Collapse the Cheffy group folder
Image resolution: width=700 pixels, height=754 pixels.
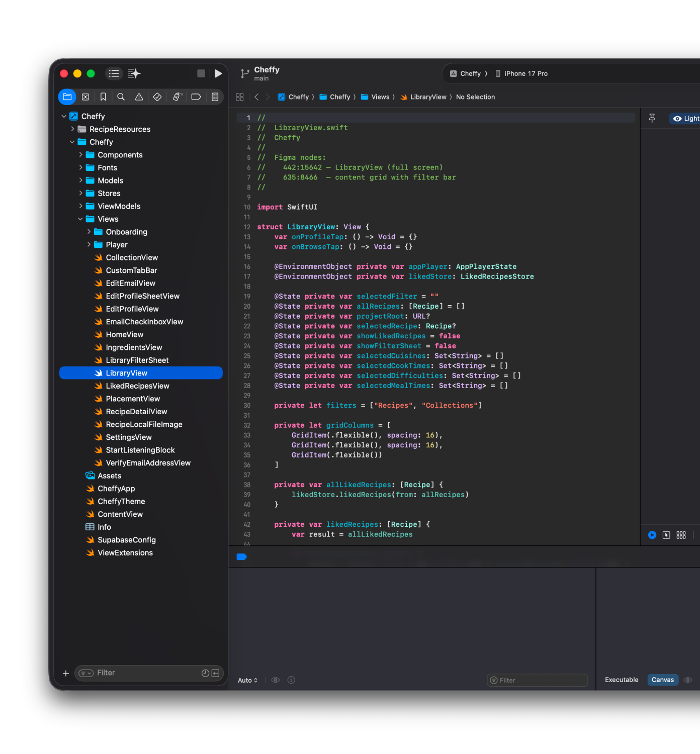pos(72,142)
